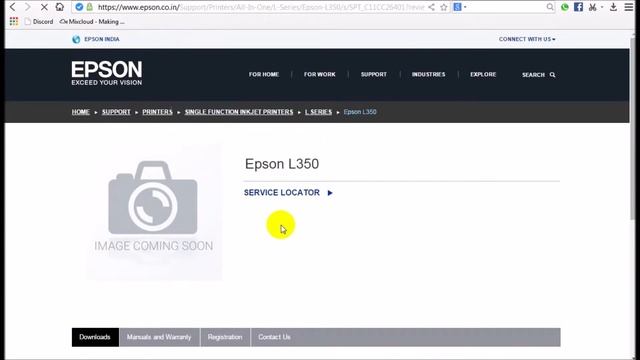Image resolution: width=640 pixels, height=360 pixels.
Task: Click the Image Coming Soon placeholder
Action: (154, 211)
